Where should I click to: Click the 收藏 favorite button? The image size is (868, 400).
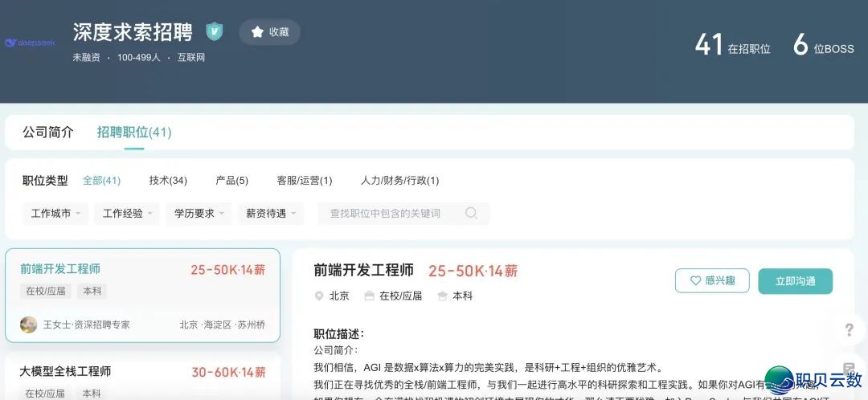[269, 32]
